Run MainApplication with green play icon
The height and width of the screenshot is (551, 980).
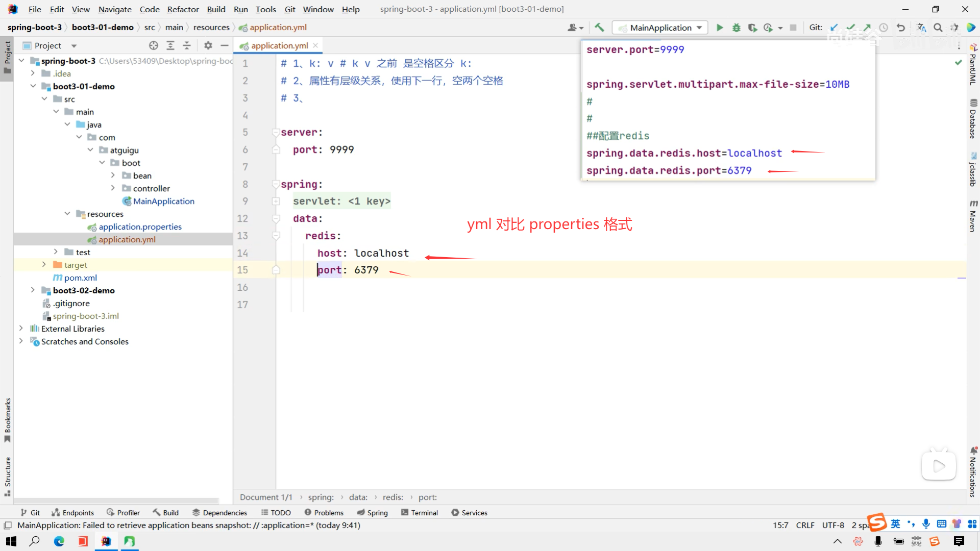(720, 28)
